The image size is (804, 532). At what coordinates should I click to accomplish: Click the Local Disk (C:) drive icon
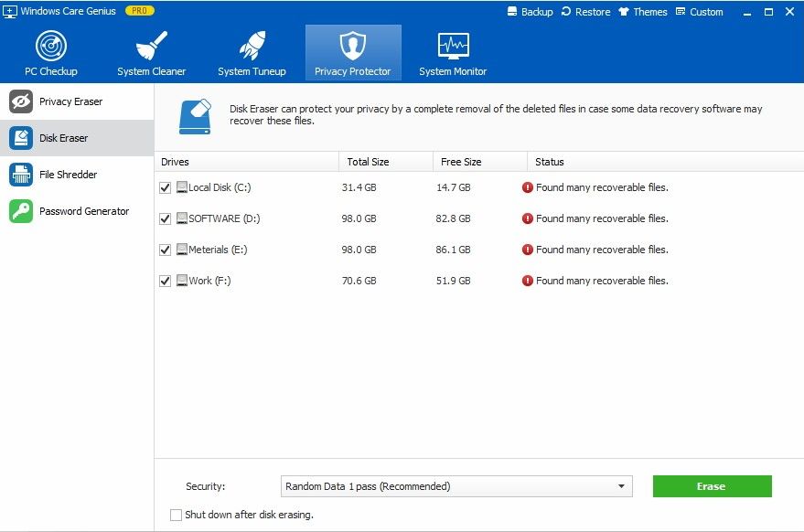182,187
